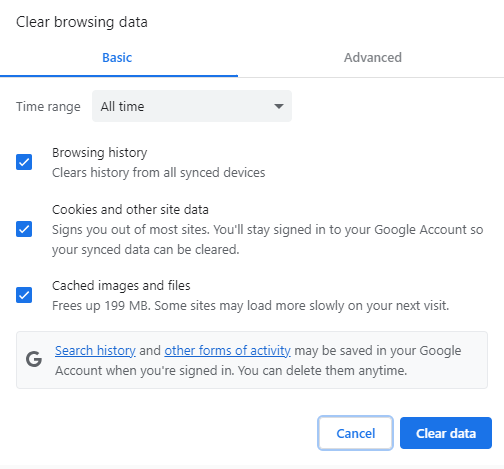Switch to the Advanced tab

(373, 58)
